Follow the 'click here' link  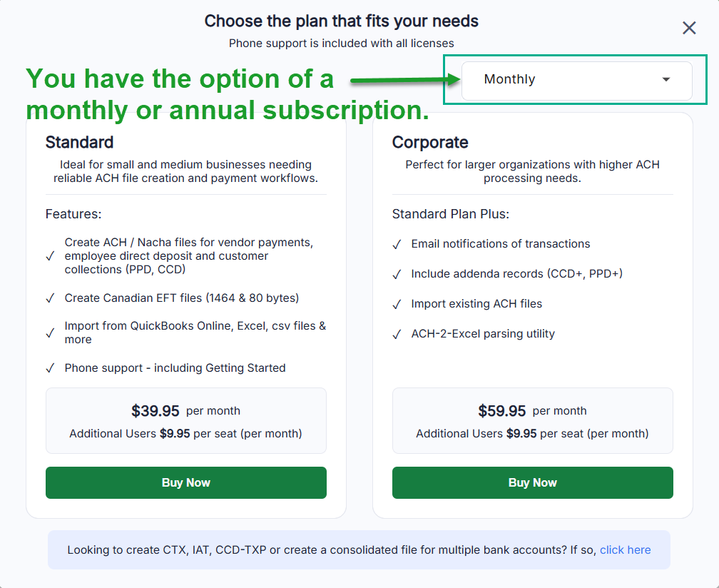625,549
